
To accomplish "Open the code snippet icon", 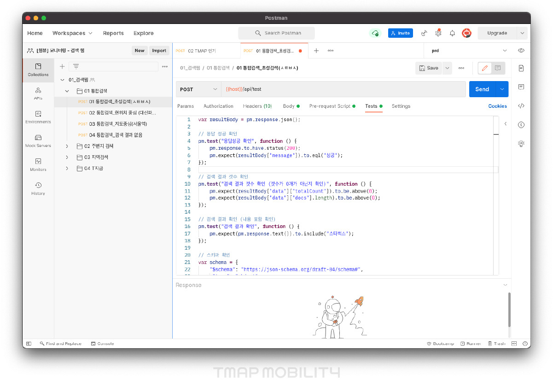I will click(521, 105).
